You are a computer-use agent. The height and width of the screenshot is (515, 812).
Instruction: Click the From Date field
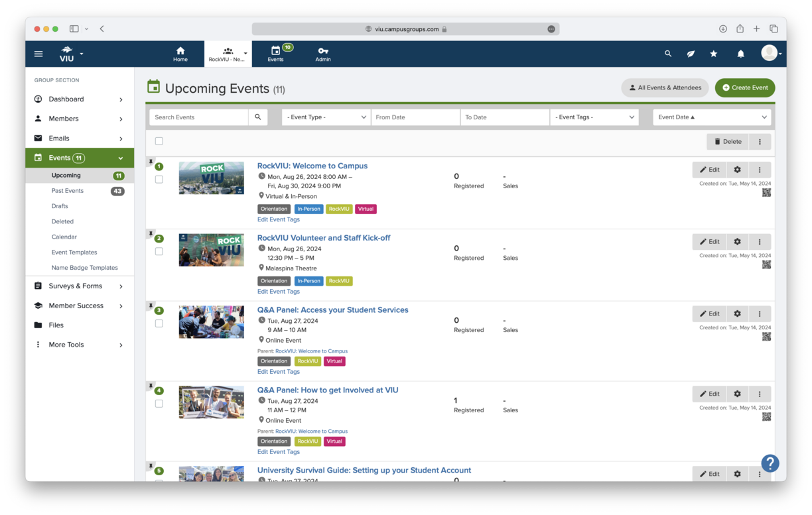tap(415, 117)
